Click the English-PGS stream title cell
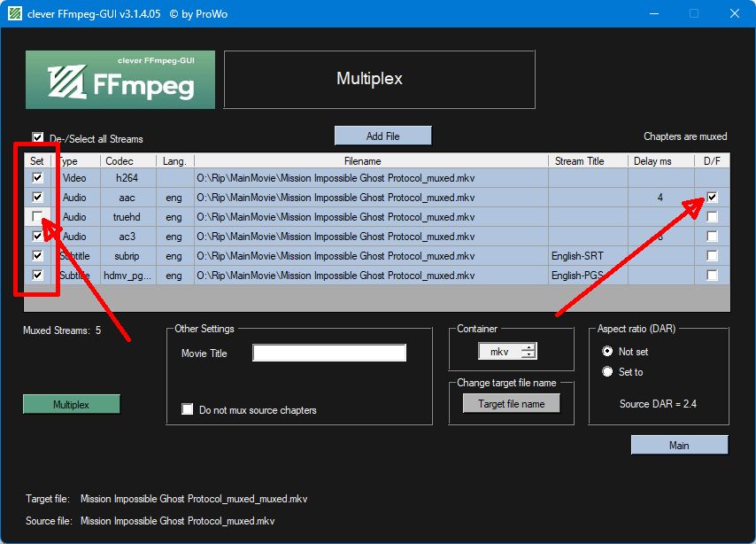 pos(588,276)
